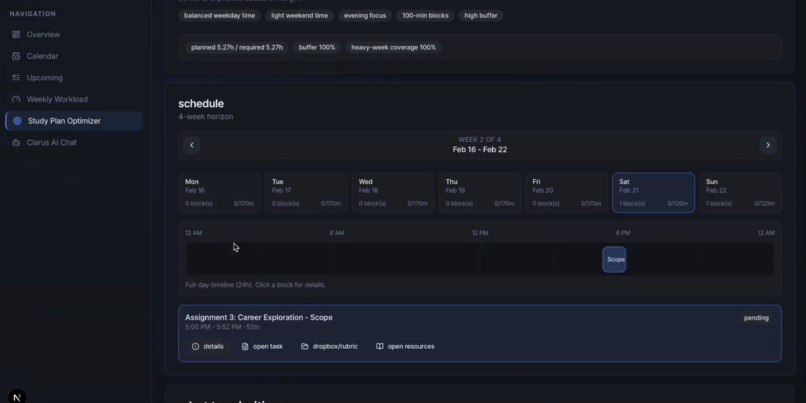The image size is (806, 403).
Task: Select the Thu Feb 19 day card
Action: pos(480,193)
